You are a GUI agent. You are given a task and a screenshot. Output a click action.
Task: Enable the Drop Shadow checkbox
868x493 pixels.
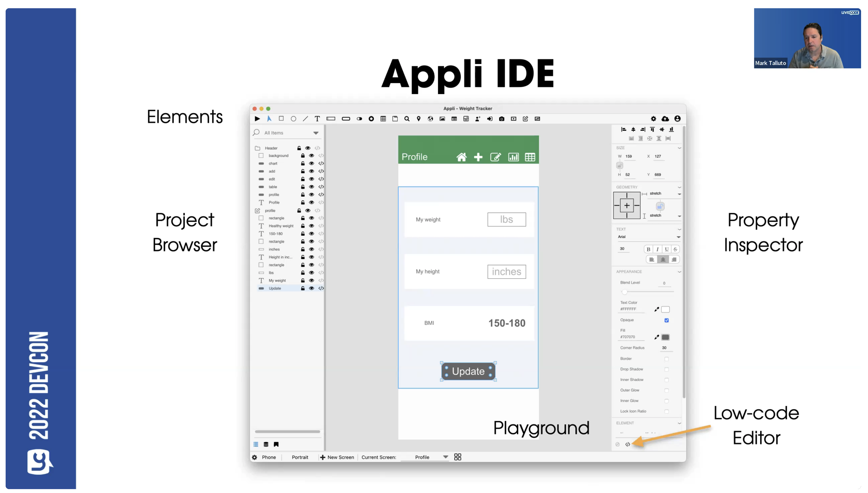(666, 369)
